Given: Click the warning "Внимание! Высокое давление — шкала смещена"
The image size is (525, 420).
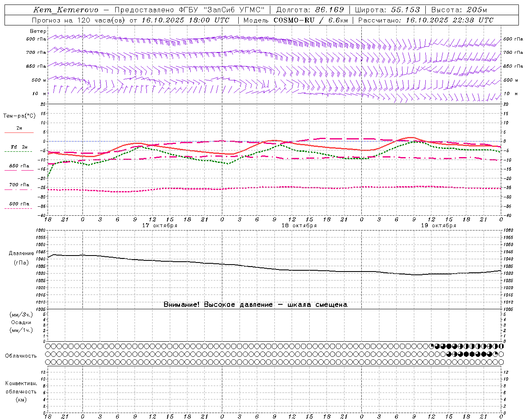Looking at the screenshot, I should pos(256,305).
